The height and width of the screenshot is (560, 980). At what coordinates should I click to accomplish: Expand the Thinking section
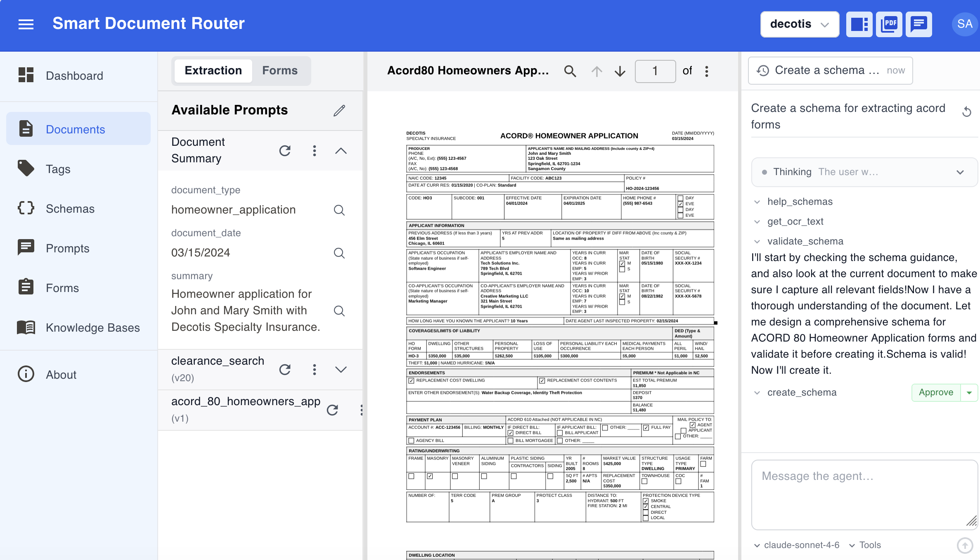pyautogui.click(x=960, y=172)
